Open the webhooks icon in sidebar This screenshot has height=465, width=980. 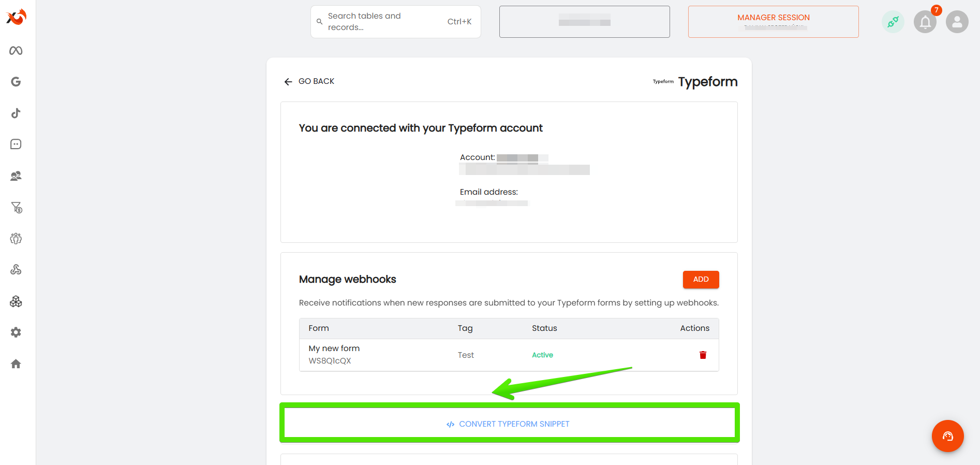click(16, 269)
